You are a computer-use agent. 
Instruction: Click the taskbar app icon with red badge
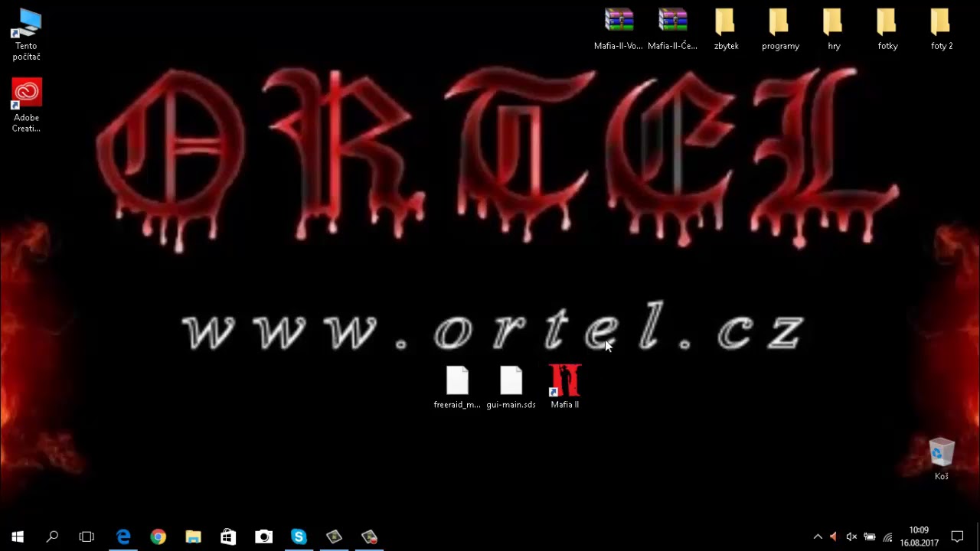click(x=369, y=536)
